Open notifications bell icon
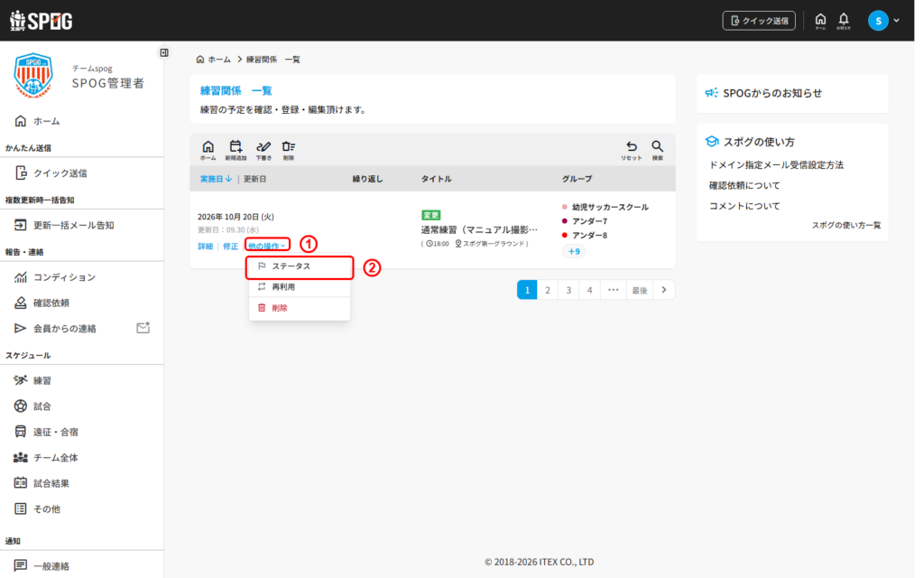The width and height of the screenshot is (924, 578). 844,21
